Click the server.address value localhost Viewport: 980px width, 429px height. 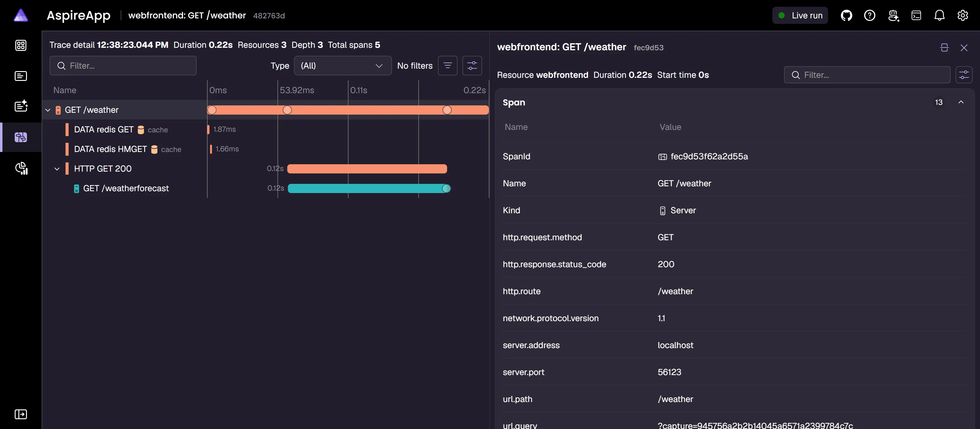click(x=675, y=345)
